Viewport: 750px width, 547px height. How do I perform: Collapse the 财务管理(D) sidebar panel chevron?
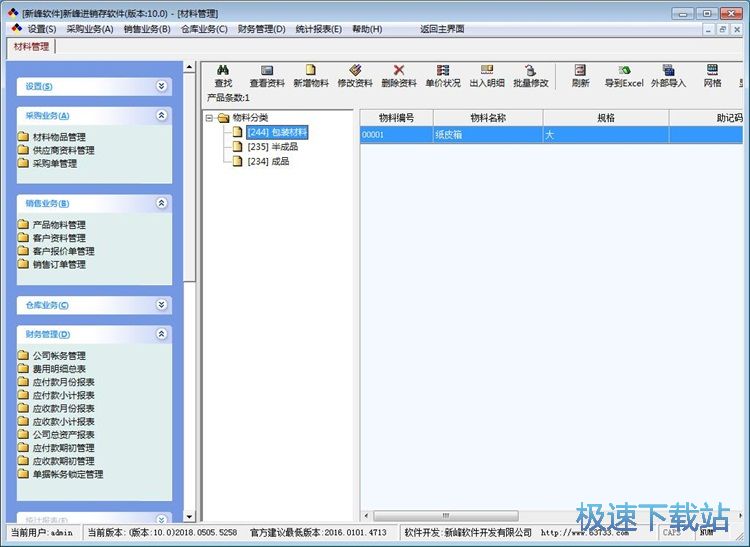(162, 334)
